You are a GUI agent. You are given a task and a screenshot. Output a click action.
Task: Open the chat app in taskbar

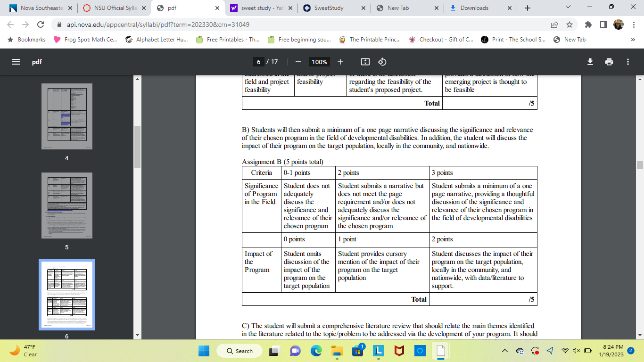tap(295, 351)
